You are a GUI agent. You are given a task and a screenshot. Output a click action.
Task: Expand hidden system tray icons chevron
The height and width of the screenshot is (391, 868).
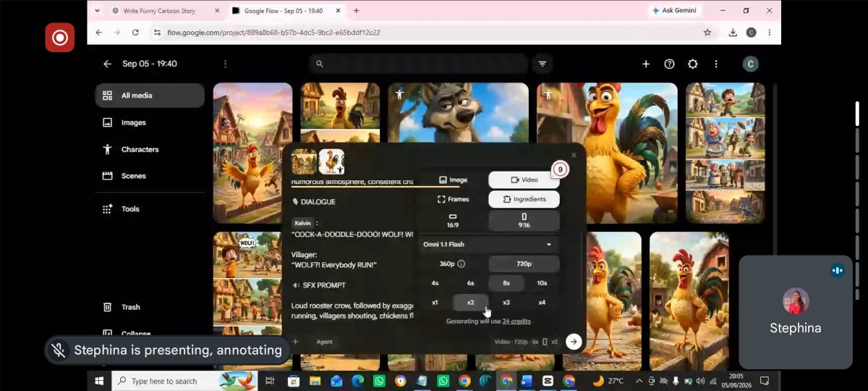point(639,381)
